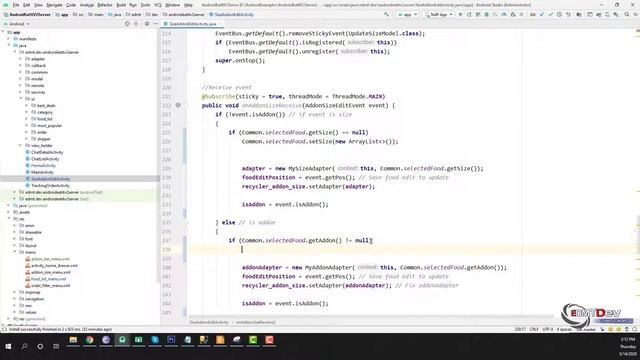Open the Navigate menu
The height and width of the screenshot is (360, 640).
[54, 5]
